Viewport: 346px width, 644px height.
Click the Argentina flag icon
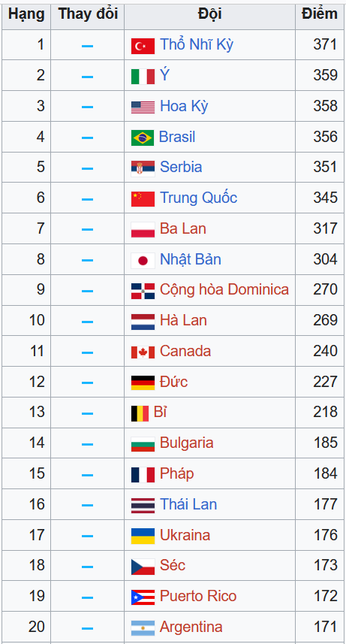tap(143, 628)
